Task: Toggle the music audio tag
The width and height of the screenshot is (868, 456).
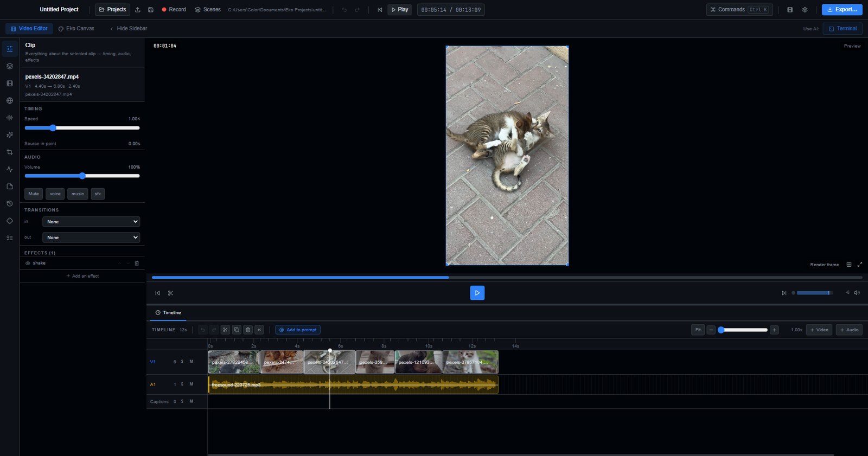Action: (x=78, y=194)
